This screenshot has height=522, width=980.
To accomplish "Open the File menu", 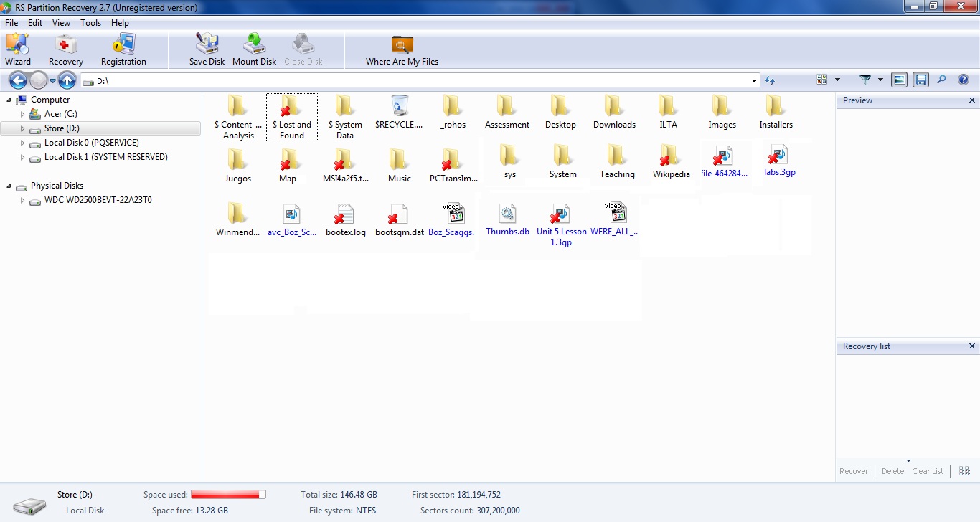I will coord(11,23).
